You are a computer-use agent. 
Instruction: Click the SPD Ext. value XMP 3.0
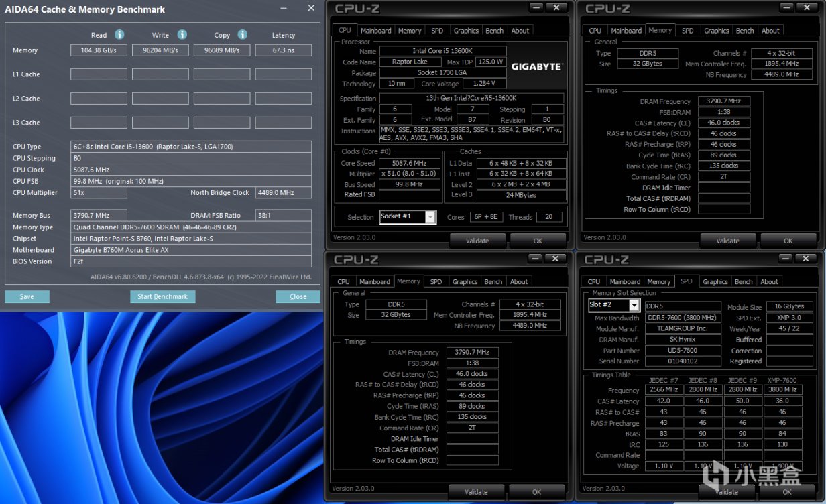789,318
